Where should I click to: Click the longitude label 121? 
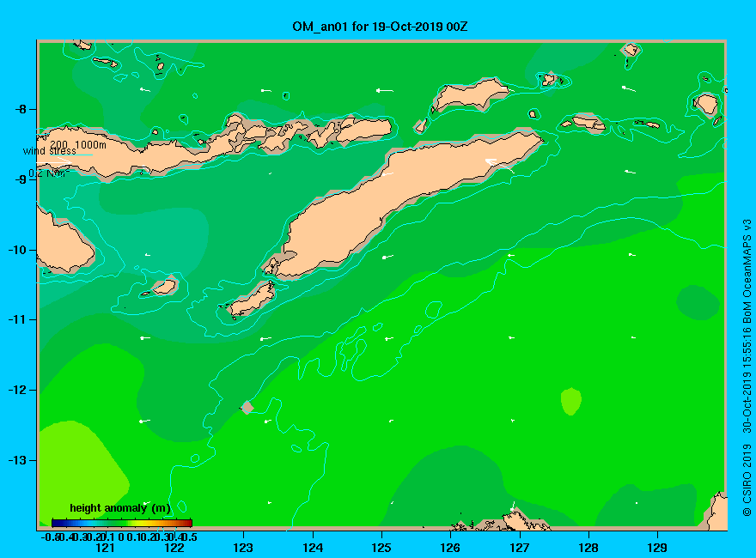[105, 548]
